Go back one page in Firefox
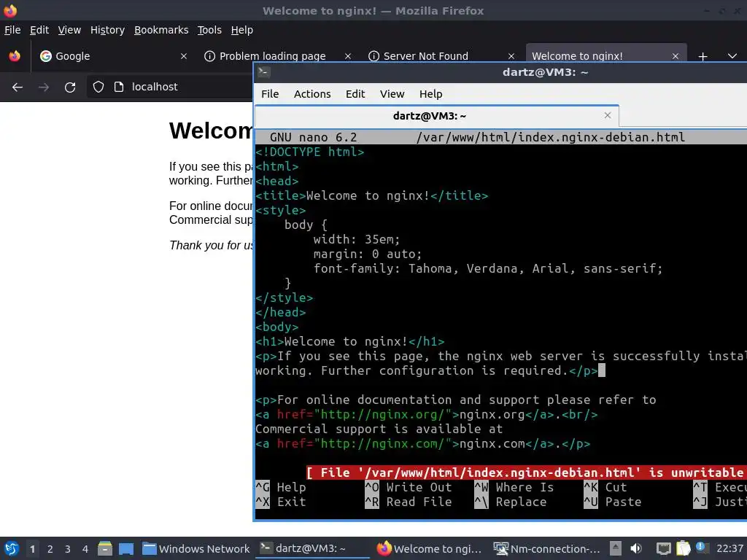The image size is (747, 560). [18, 87]
